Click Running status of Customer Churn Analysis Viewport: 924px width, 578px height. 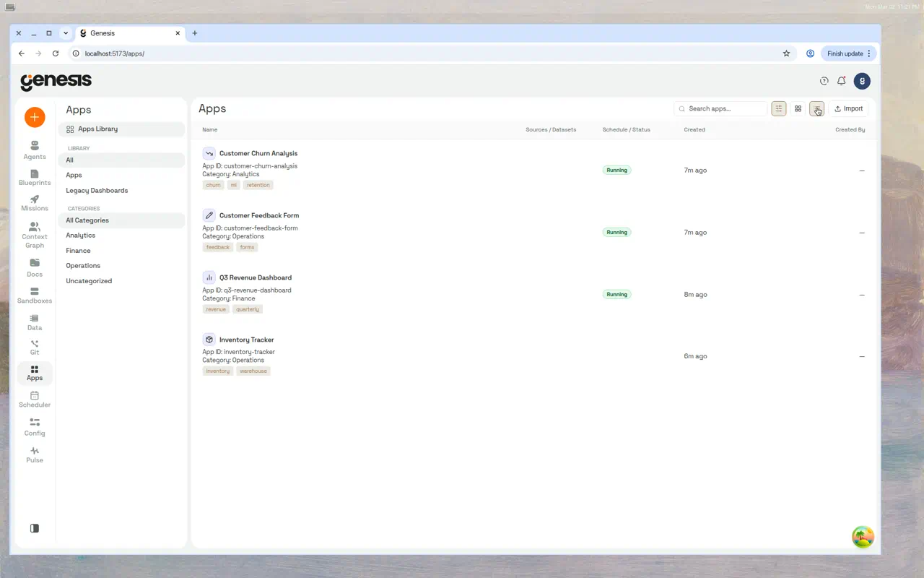(617, 171)
